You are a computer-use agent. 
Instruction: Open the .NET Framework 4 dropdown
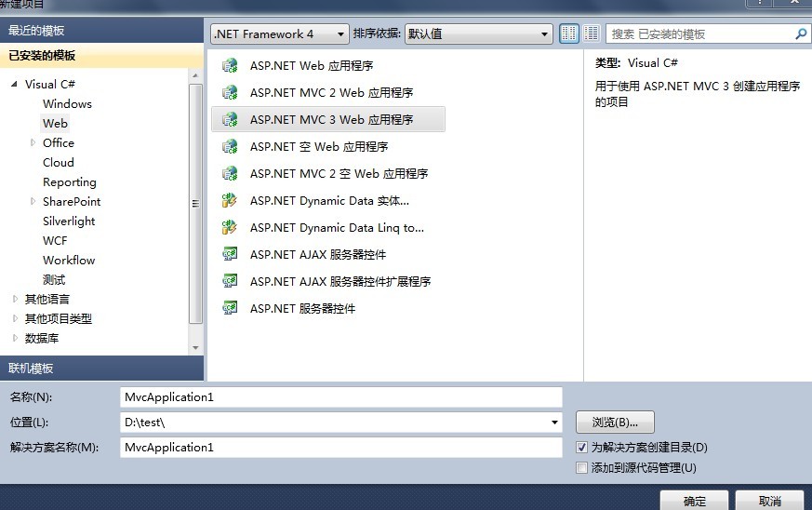[x=280, y=34]
